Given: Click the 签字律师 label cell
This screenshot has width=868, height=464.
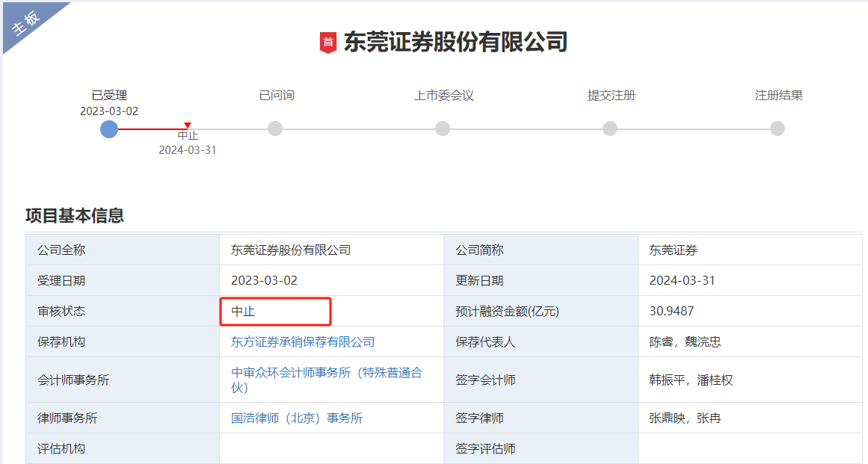Looking at the screenshot, I should pyautogui.click(x=541, y=418).
